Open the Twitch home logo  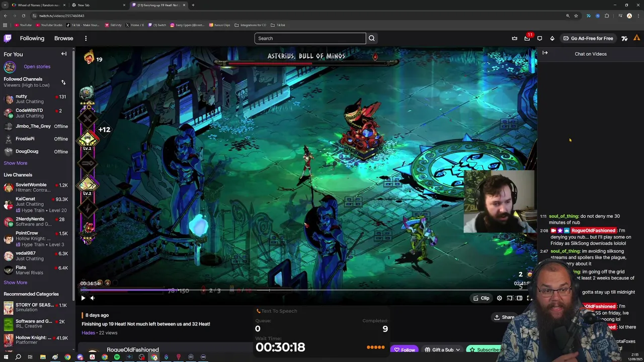pos(8,38)
